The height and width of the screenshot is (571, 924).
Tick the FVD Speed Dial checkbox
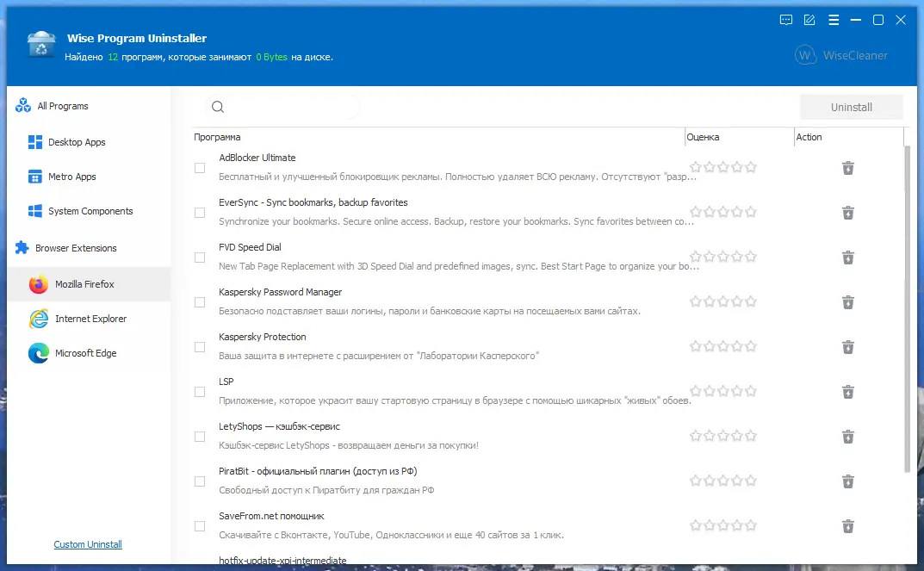[200, 258]
